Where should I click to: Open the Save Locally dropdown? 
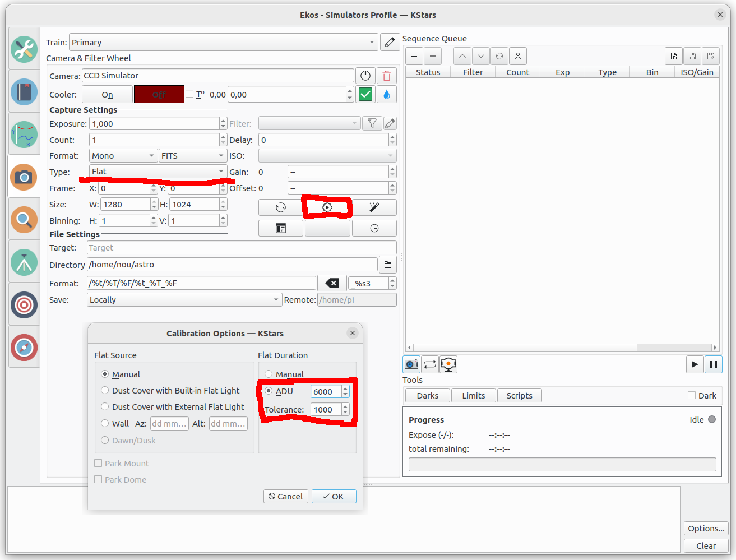(x=184, y=300)
